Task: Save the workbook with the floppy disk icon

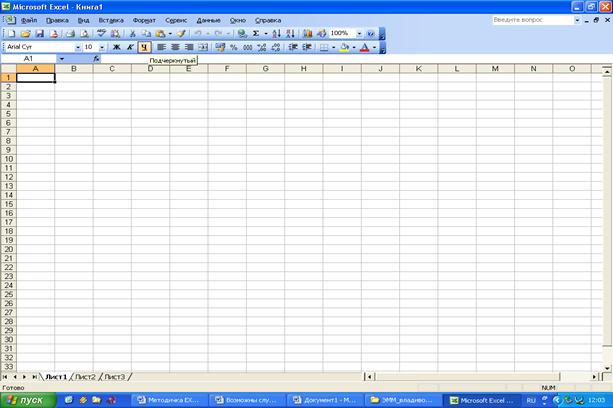Action: [39, 34]
